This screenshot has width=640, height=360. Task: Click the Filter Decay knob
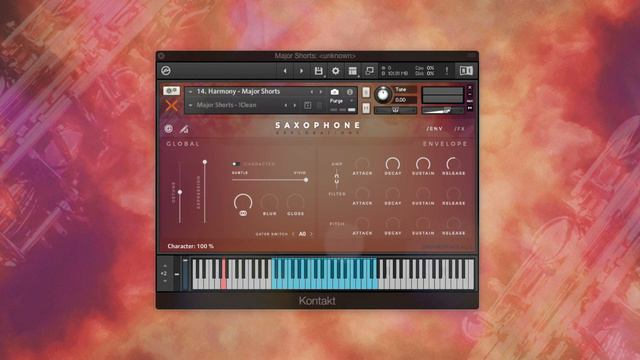(393, 193)
